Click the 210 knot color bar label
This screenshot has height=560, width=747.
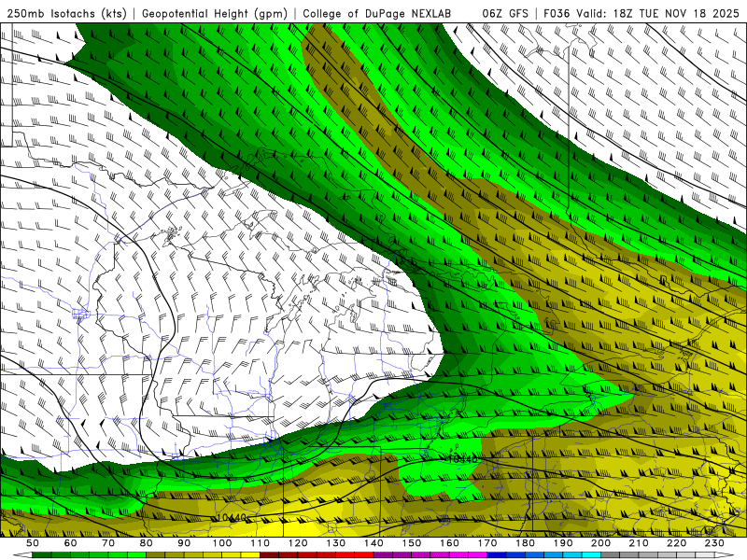(x=639, y=543)
